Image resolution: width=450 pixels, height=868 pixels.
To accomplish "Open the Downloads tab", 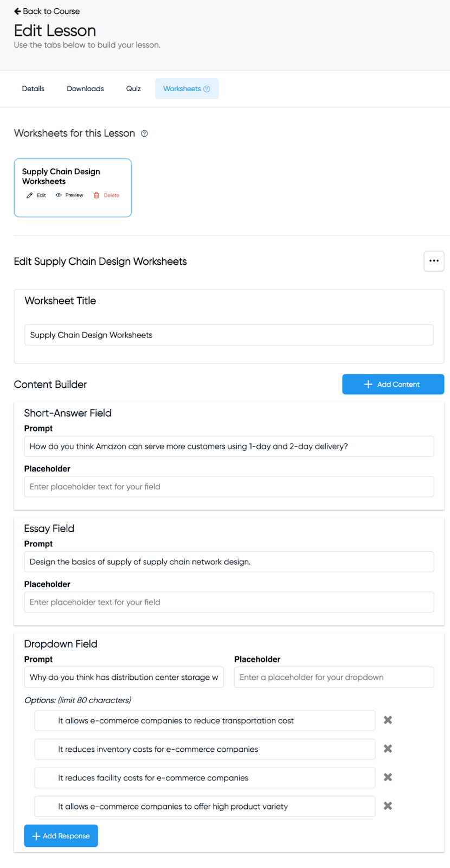I will (x=85, y=89).
